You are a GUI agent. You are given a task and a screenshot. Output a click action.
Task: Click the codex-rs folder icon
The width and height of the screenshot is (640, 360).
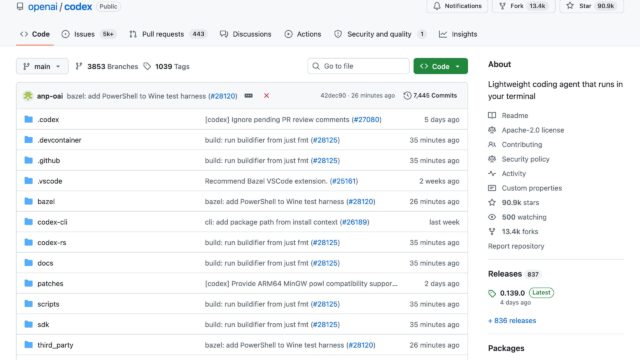coord(29,242)
